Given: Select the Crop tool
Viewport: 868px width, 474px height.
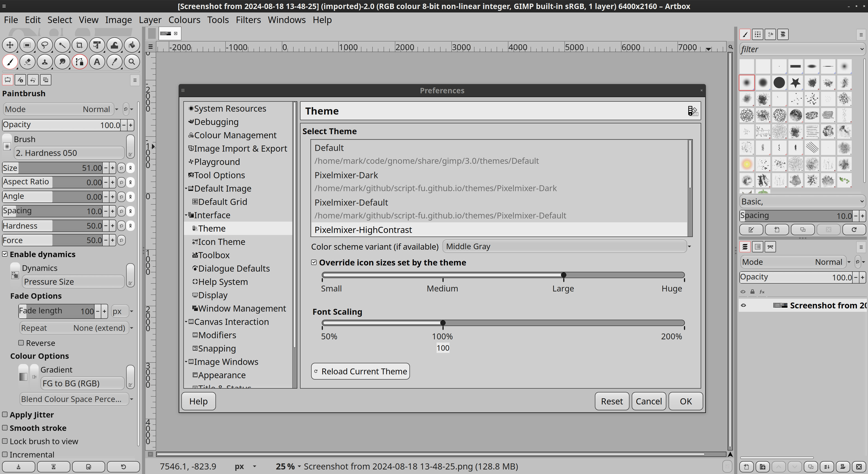Looking at the screenshot, I should point(80,45).
